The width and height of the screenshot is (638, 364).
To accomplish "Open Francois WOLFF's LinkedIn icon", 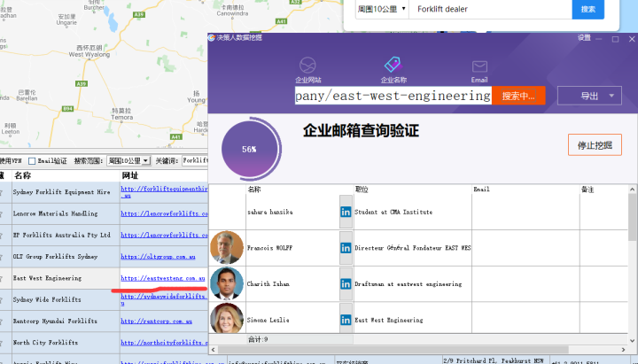I will coord(346,248).
